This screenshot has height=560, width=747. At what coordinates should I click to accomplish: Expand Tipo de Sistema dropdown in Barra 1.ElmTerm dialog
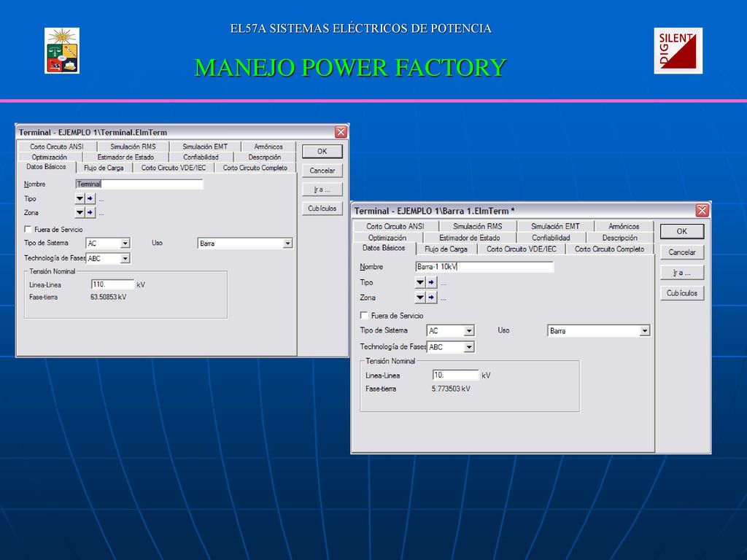(469, 330)
